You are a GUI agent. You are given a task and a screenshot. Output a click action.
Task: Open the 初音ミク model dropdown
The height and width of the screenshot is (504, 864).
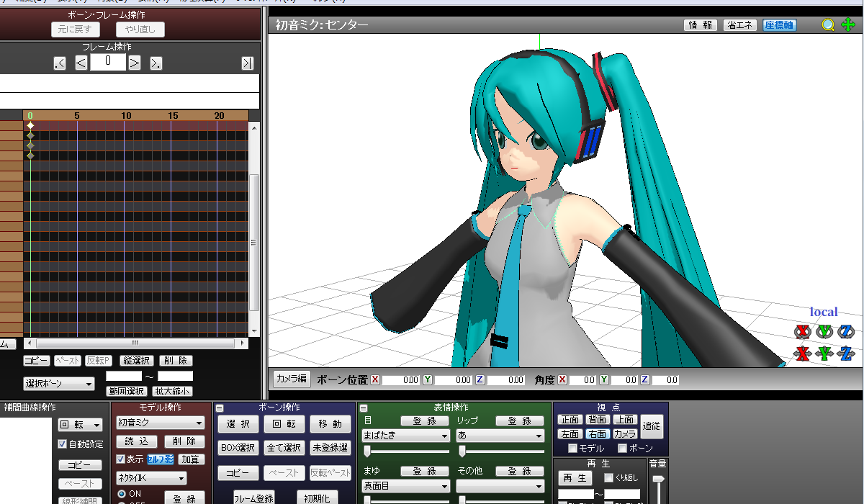click(x=160, y=423)
